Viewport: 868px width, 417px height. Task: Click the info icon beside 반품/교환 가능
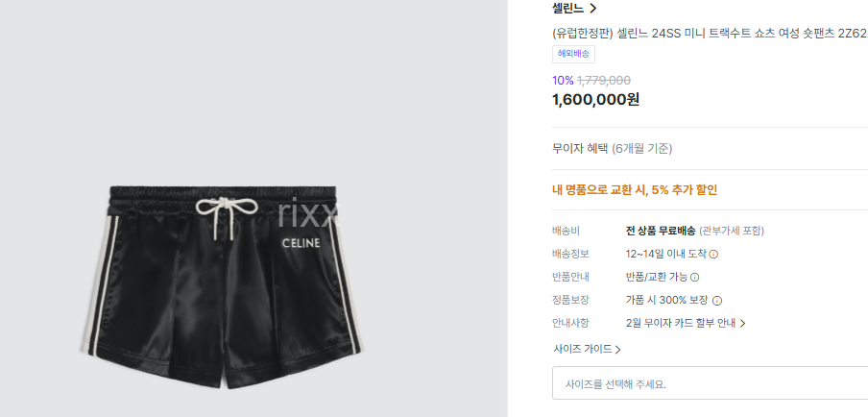point(695,278)
